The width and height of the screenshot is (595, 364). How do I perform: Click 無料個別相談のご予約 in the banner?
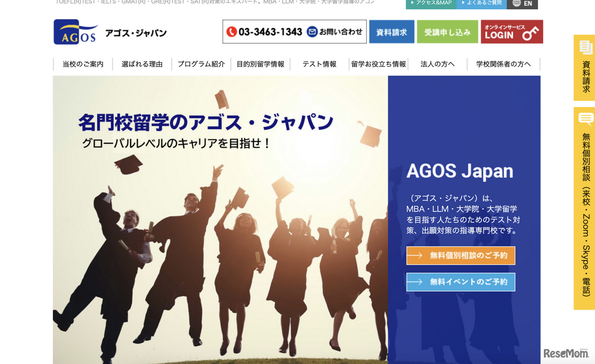click(x=461, y=255)
